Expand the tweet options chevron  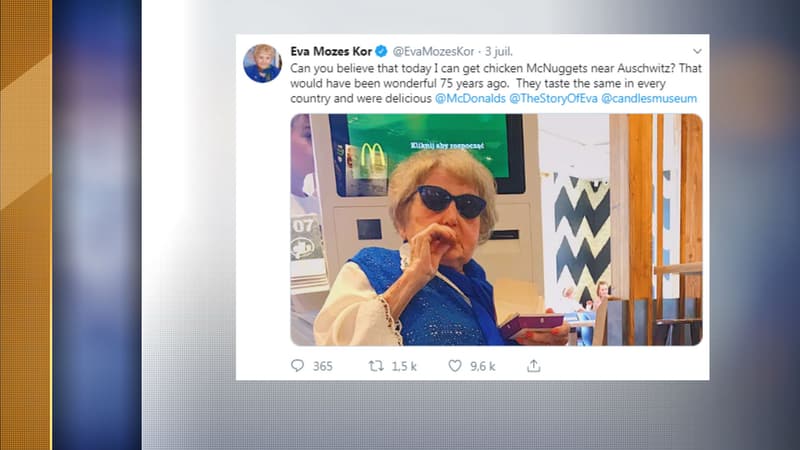[x=697, y=51]
